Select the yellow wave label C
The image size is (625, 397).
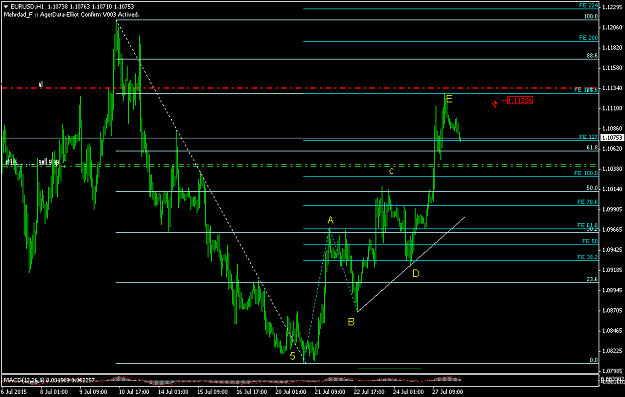[391, 171]
